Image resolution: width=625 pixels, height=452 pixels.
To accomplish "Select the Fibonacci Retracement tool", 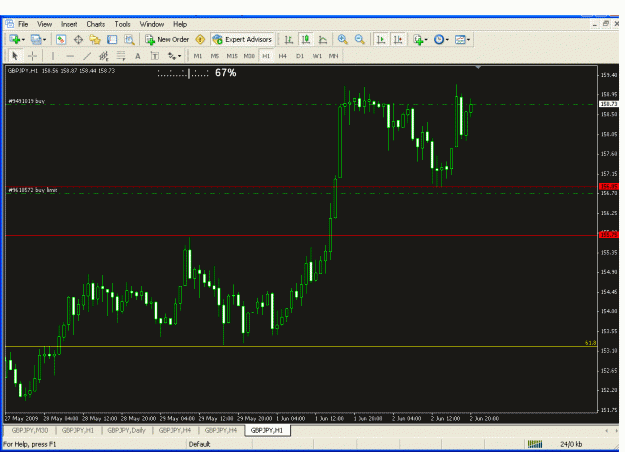I will click(121, 56).
